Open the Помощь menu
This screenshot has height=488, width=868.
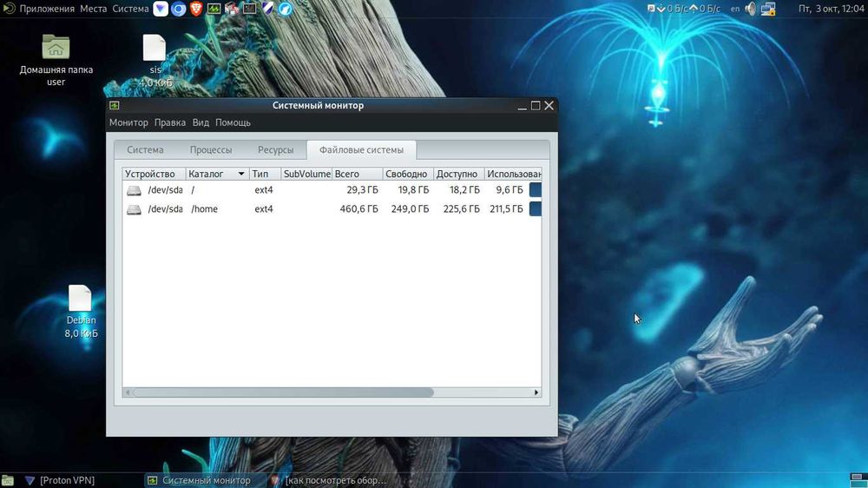coord(233,122)
